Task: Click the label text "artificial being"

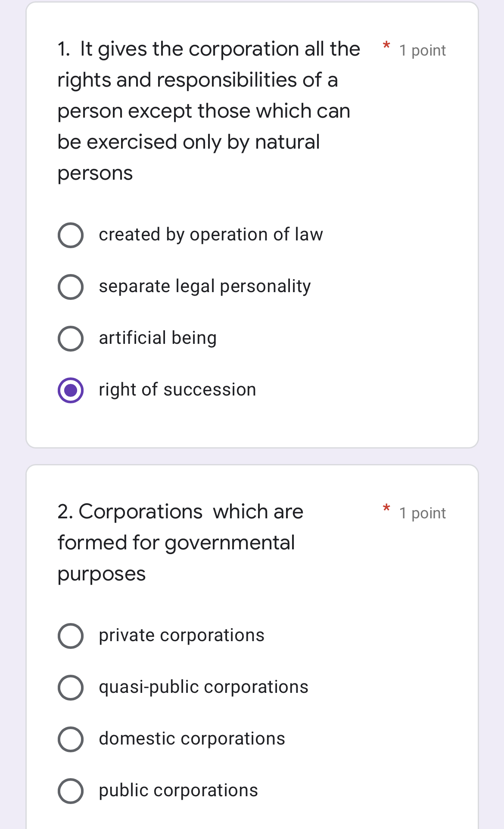Action: click(x=158, y=338)
